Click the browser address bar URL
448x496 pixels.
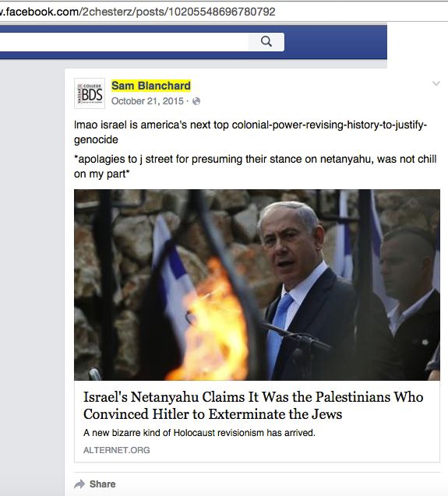click(138, 12)
